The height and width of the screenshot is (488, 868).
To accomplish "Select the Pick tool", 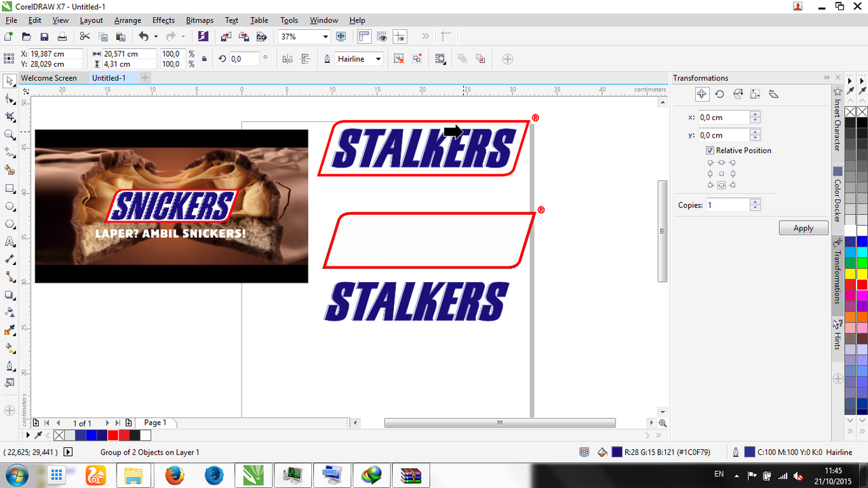I will 9,81.
